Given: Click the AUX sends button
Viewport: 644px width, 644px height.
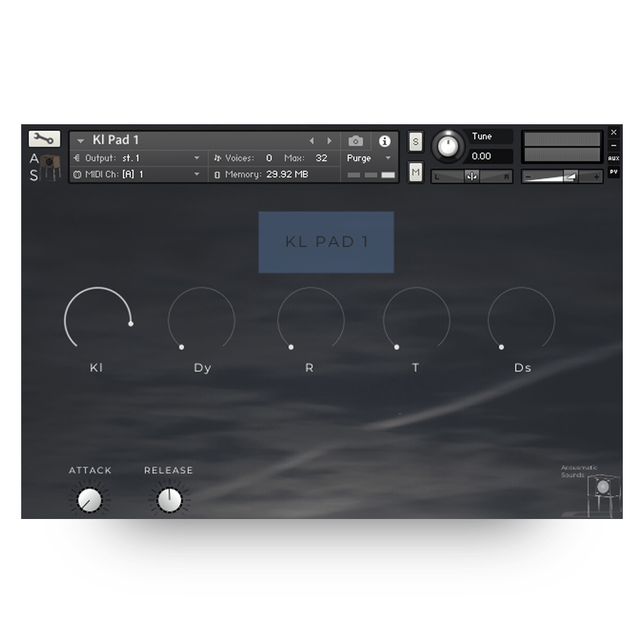Looking at the screenshot, I should (x=614, y=158).
